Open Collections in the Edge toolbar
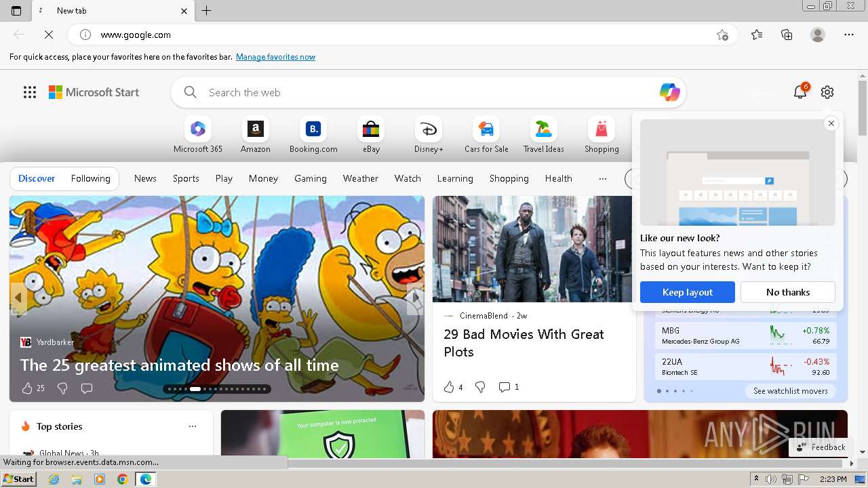The image size is (868, 488). pos(787,35)
